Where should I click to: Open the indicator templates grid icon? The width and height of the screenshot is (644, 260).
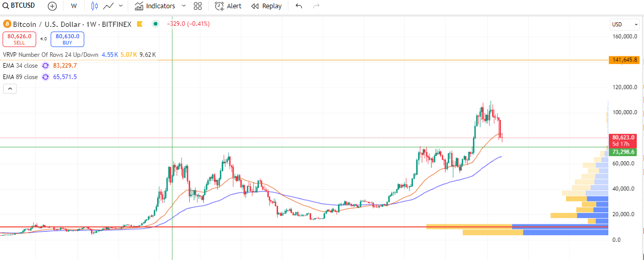tap(197, 6)
